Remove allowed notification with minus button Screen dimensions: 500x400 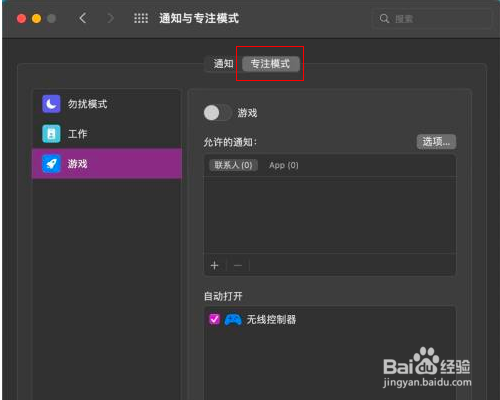point(238,265)
